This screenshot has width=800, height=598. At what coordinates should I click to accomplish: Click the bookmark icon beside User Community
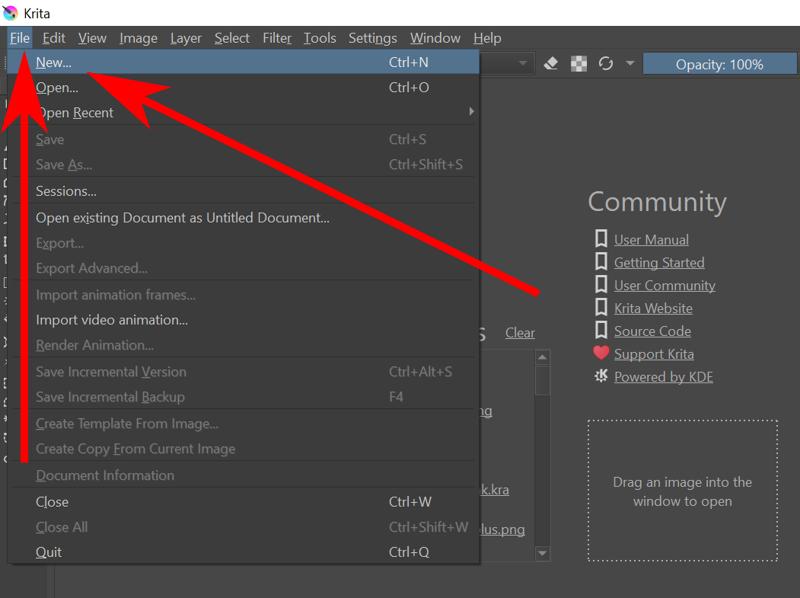pyautogui.click(x=601, y=285)
